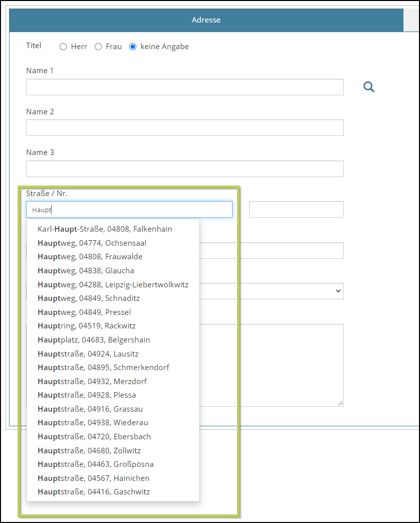This screenshot has width=420, height=523.
Task: Click inside the Name 3 text box
Action: pos(184,168)
